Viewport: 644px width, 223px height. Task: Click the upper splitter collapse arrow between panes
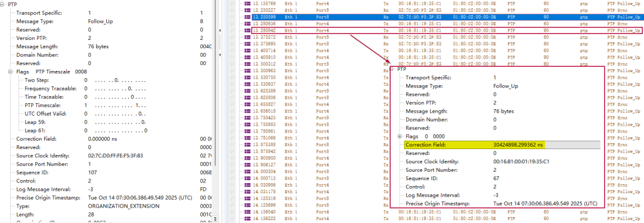219,31
